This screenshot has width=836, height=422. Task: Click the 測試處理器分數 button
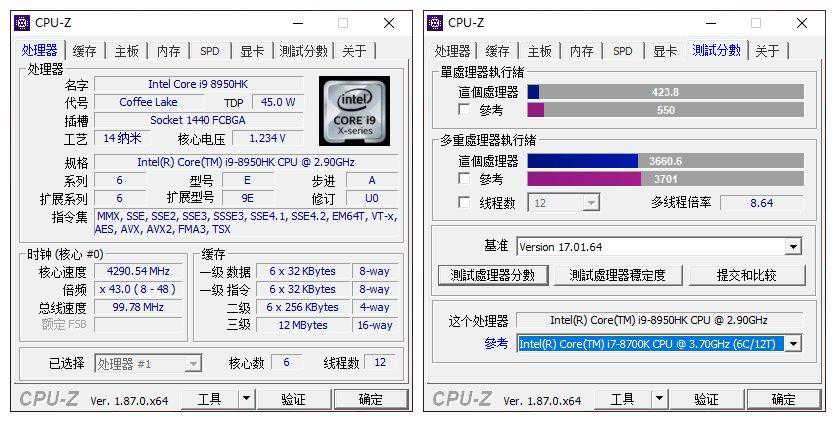point(492,275)
